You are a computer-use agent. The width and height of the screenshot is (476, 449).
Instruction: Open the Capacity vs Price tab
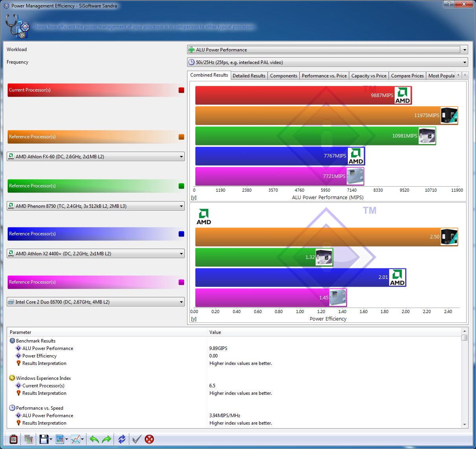click(x=369, y=76)
